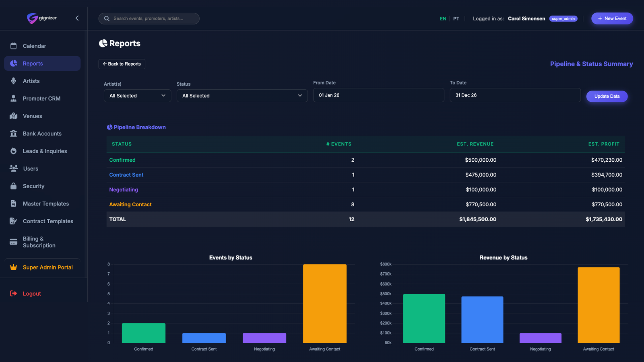Image resolution: width=644 pixels, height=362 pixels.
Task: Click the Reports pie chart sidebar icon
Action: point(14,64)
